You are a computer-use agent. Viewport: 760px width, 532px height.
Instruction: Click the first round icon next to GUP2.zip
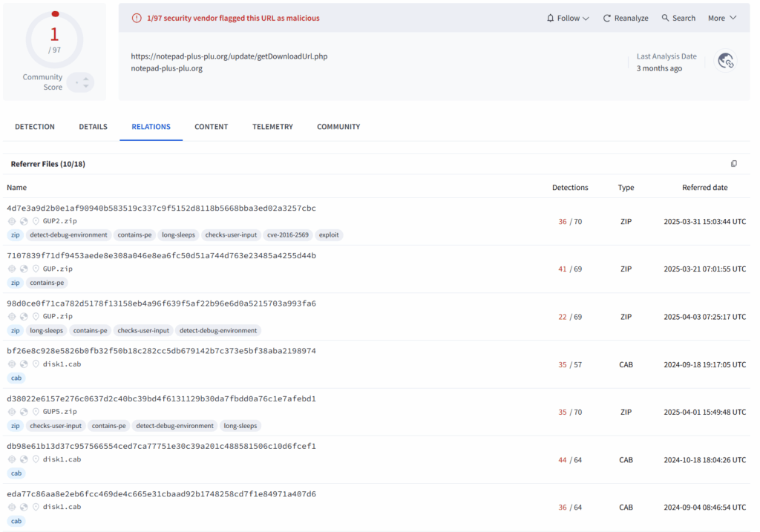coord(12,221)
